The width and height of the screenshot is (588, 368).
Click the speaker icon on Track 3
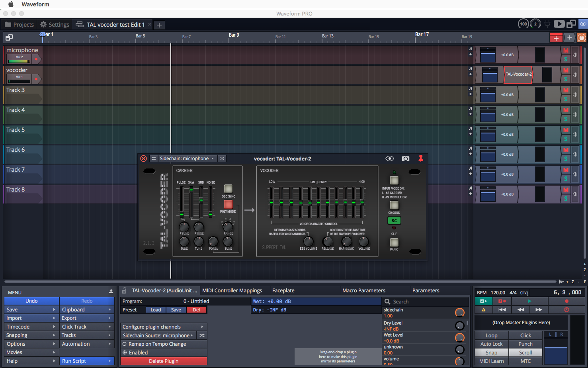pyautogui.click(x=575, y=95)
